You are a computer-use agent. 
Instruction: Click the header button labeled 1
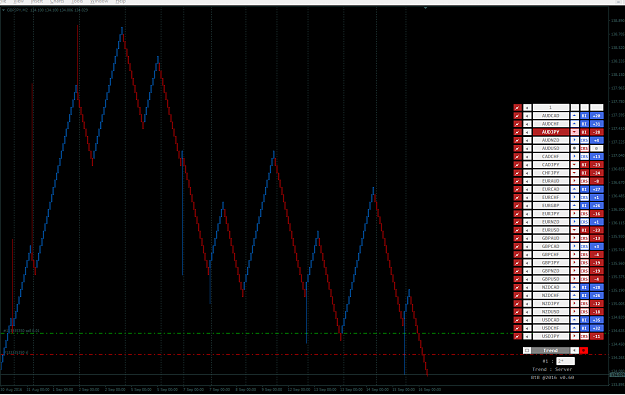(x=551, y=108)
